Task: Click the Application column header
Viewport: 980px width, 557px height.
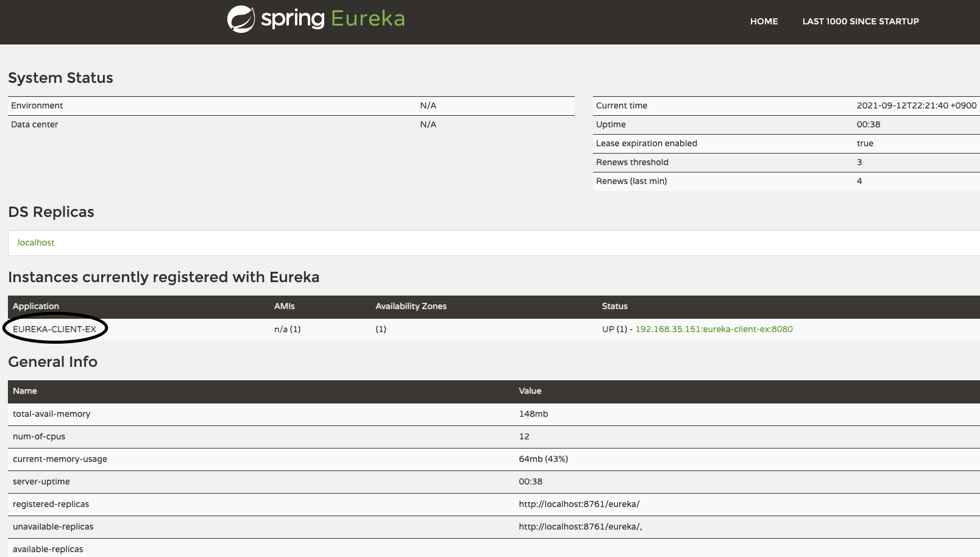Action: 36,307
